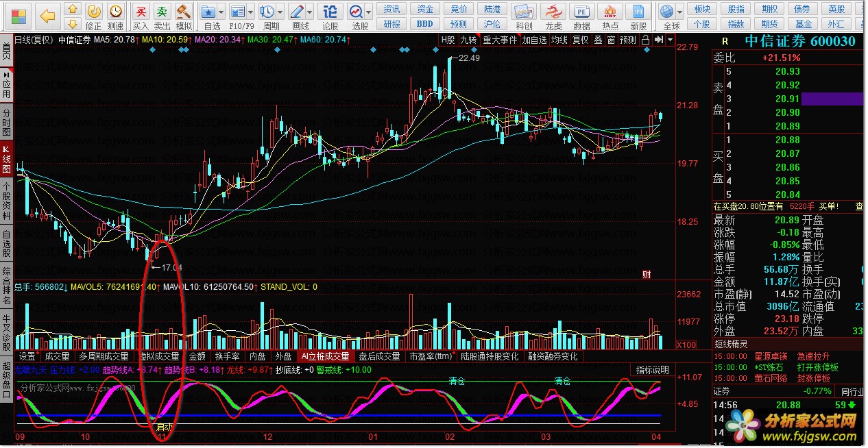Screen dimensions: 868x448
Task: Expand the 自选 dropdown arrow
Action: pos(223,12)
